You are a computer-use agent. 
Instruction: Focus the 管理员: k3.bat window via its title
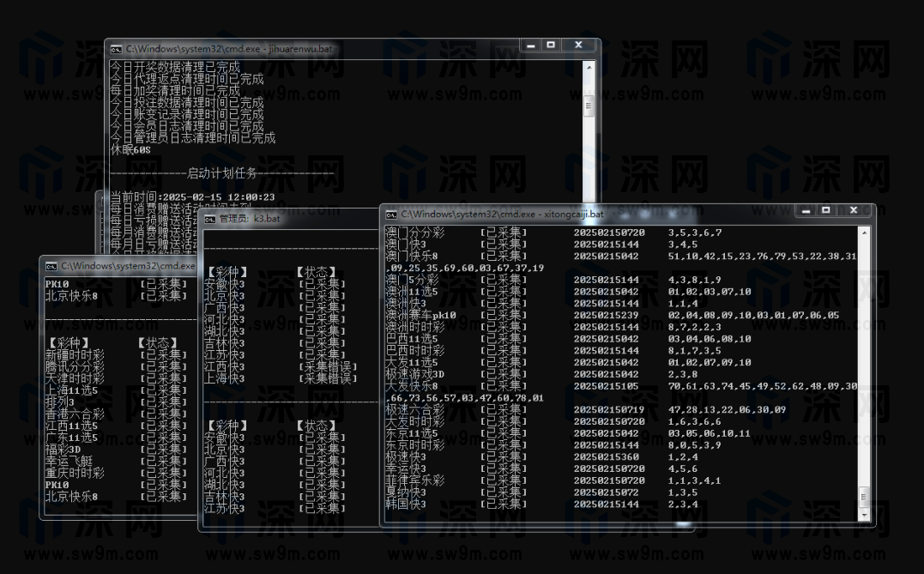tap(249, 219)
